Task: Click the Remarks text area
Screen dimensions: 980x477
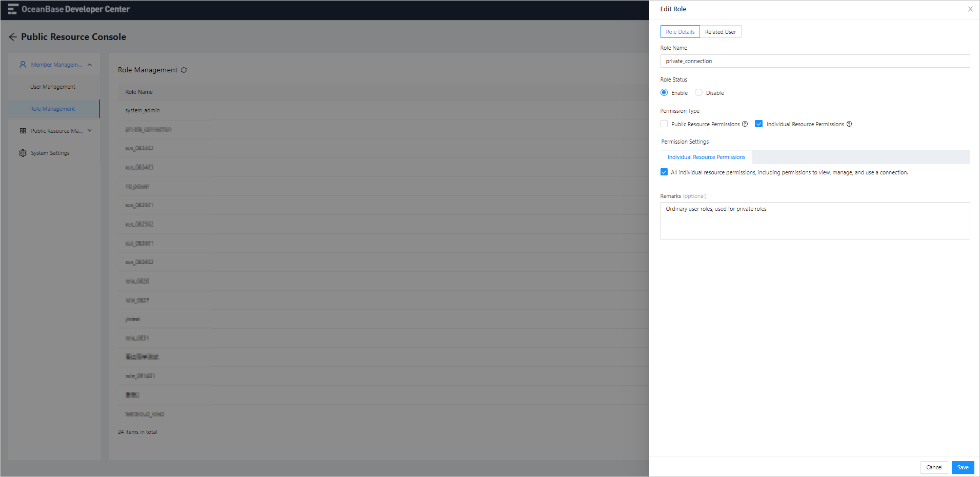Action: coord(815,221)
